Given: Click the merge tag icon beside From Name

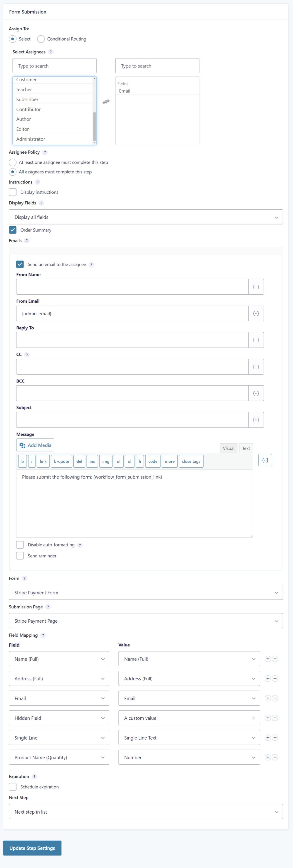Looking at the screenshot, I should pos(256,287).
